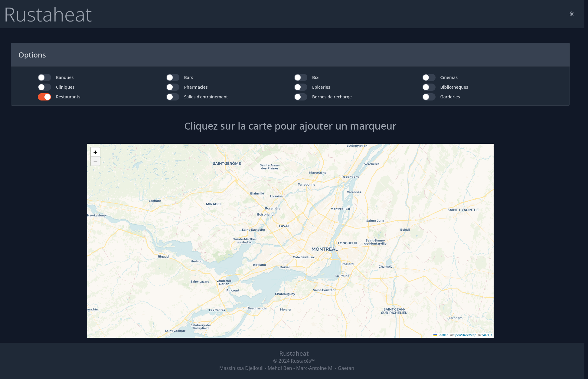Screen dimensions: 588x379
Task: Click MONTREAL label on the map
Action: pos(324,249)
